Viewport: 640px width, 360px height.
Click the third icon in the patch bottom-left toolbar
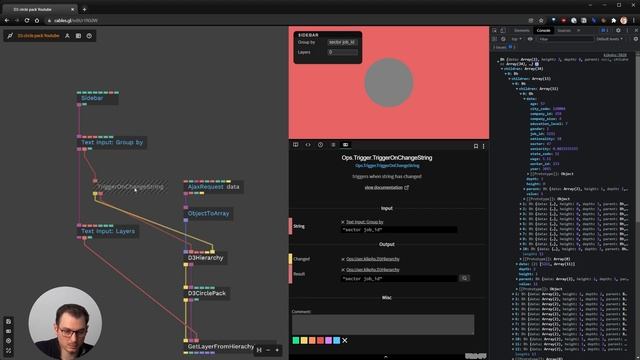tap(9, 341)
